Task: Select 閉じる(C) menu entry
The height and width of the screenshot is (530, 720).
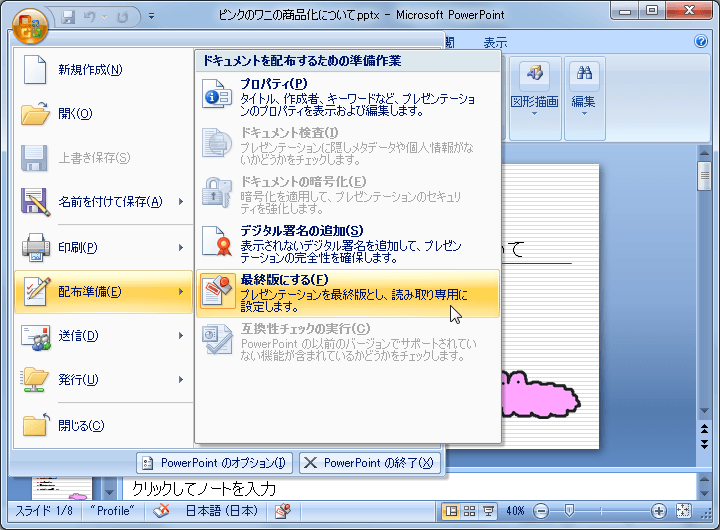Action: [104, 425]
